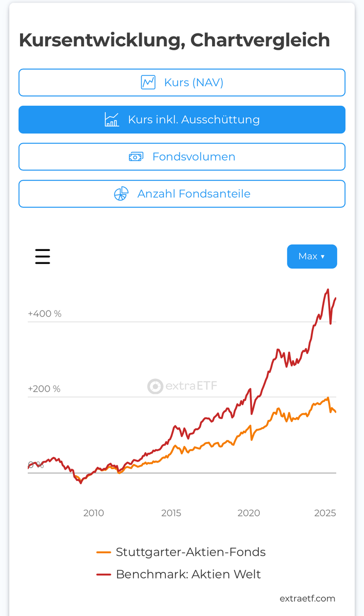
Task: Click the bar chart icon beside Kurs inkl. Ausschüttung
Action: 112,120
